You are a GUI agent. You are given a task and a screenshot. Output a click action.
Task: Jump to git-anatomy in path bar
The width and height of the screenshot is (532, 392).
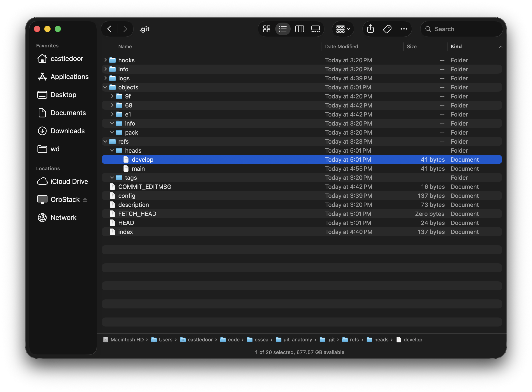[298, 340]
